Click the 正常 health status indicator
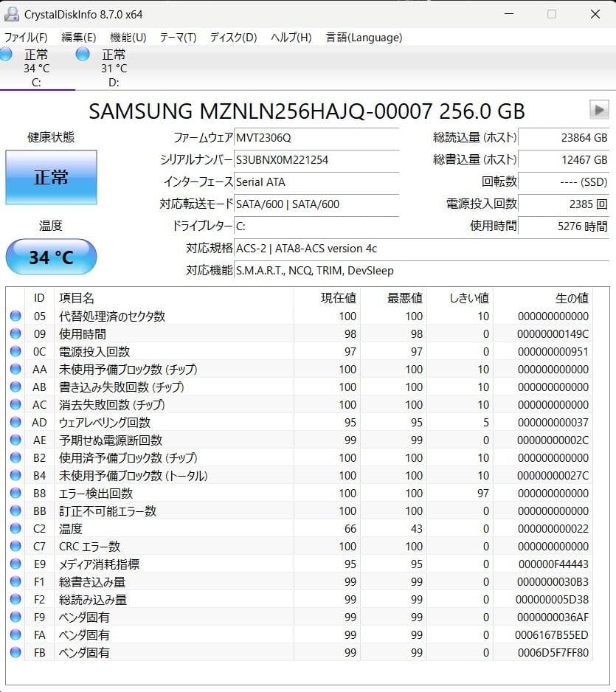616x692 pixels. click(51, 177)
